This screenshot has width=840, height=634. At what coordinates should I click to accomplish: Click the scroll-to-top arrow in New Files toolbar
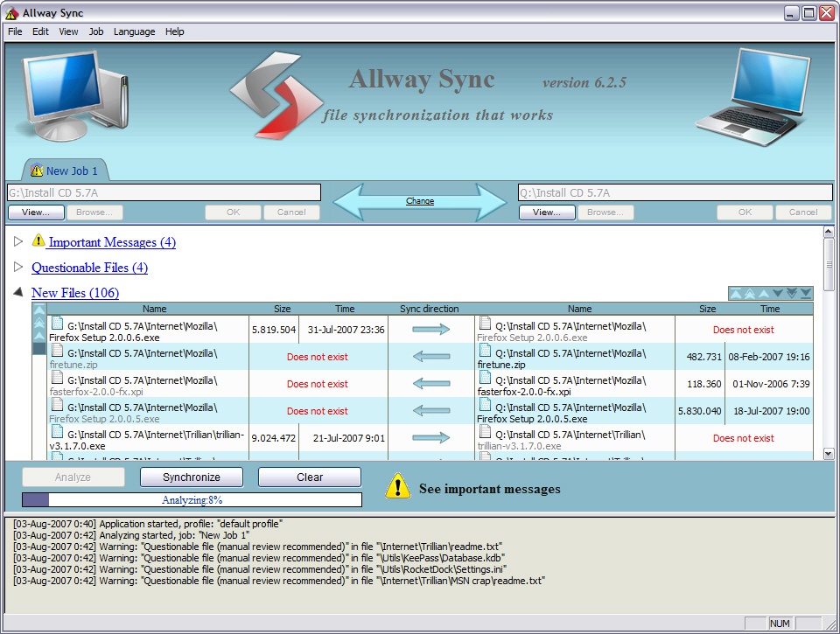[x=736, y=293]
